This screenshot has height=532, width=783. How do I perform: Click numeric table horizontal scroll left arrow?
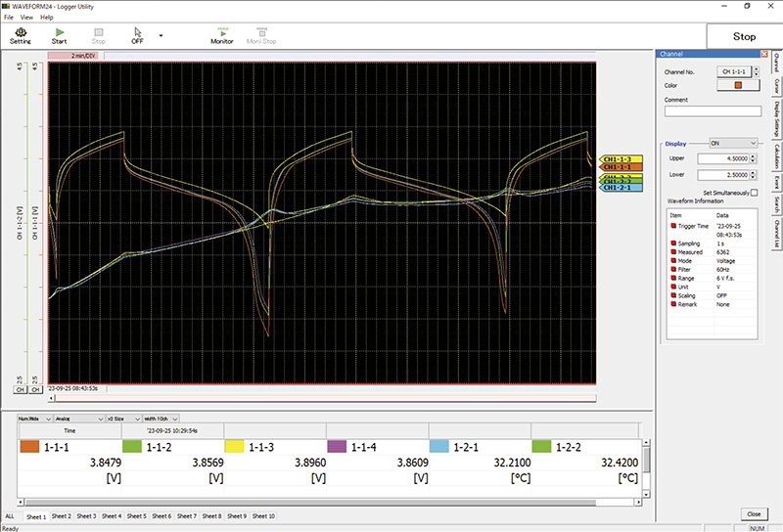21,502
